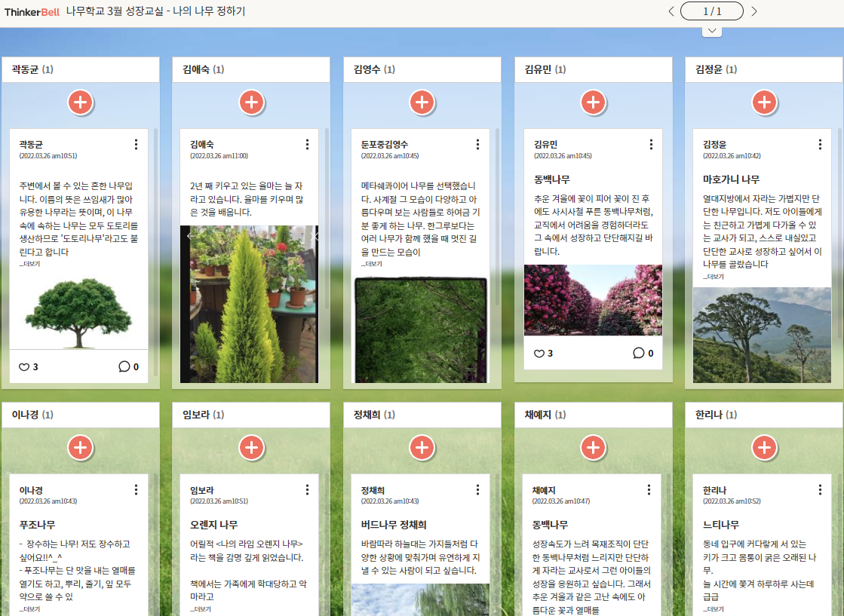Expand 더보기 on 이나경 푸조나무 post
The image size is (844, 616).
pos(29,609)
